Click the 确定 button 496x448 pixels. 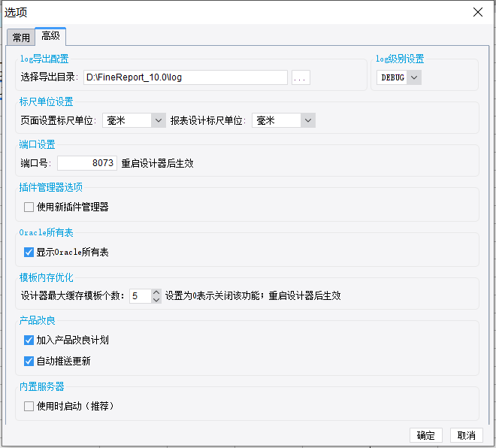[426, 435]
